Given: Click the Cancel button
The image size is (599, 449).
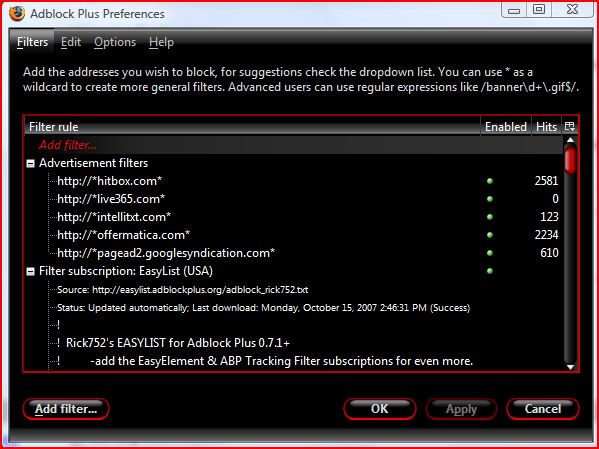Looking at the screenshot, I should pos(543,409).
